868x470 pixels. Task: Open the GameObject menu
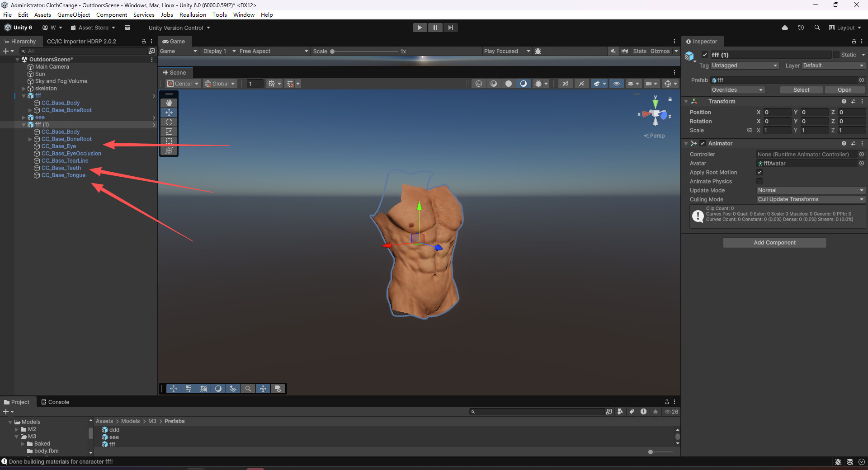(74, 15)
